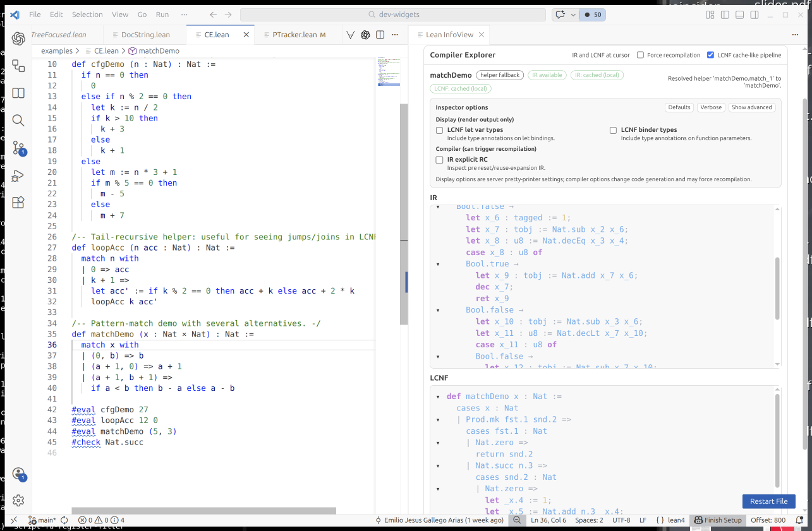
Task: Enable LCNF let var types checkbox
Action: point(440,130)
